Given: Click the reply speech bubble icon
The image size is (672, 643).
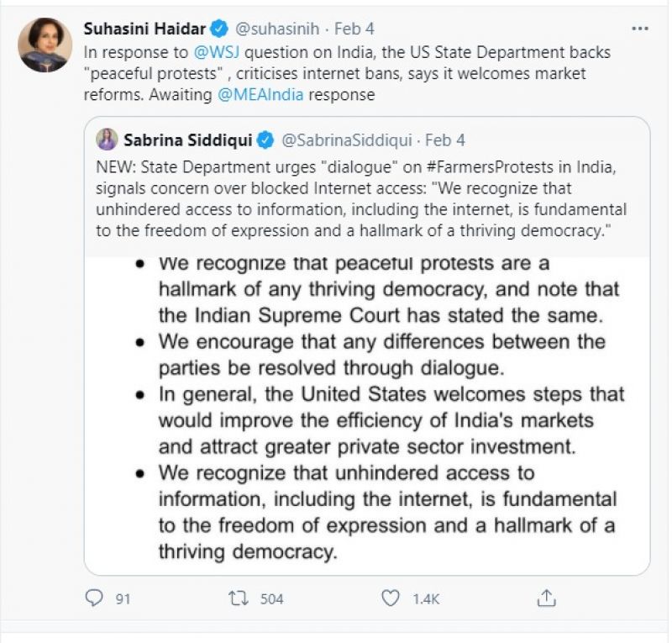Looking at the screenshot, I should 94,598.
